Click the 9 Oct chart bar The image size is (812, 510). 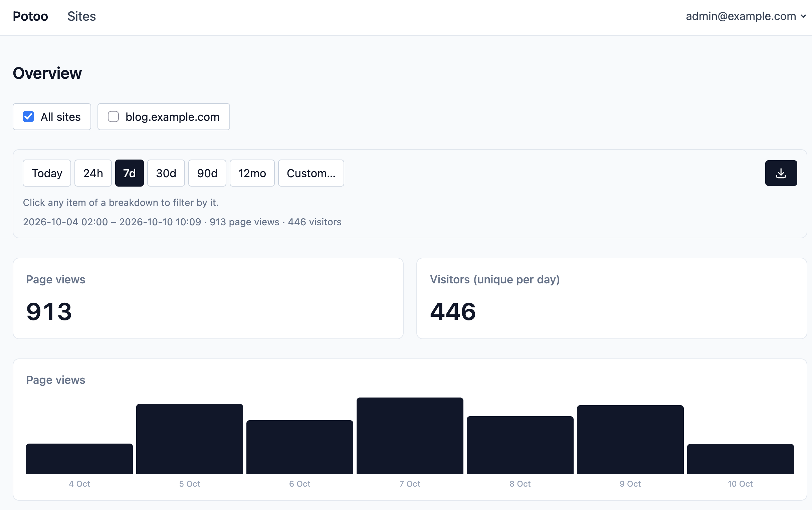[x=630, y=440]
